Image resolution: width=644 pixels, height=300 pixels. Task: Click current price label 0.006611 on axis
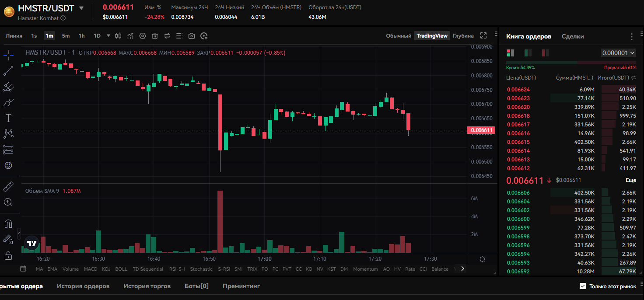click(481, 130)
